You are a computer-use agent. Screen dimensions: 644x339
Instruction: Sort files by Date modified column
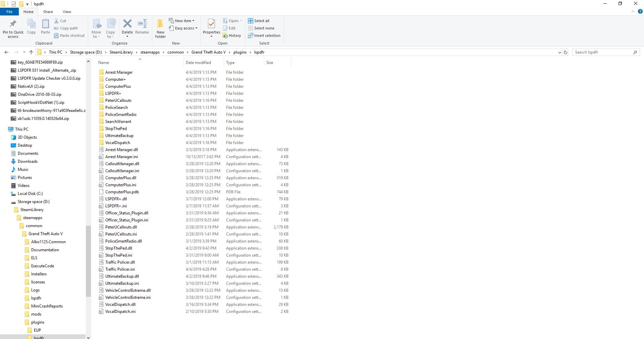204,63
